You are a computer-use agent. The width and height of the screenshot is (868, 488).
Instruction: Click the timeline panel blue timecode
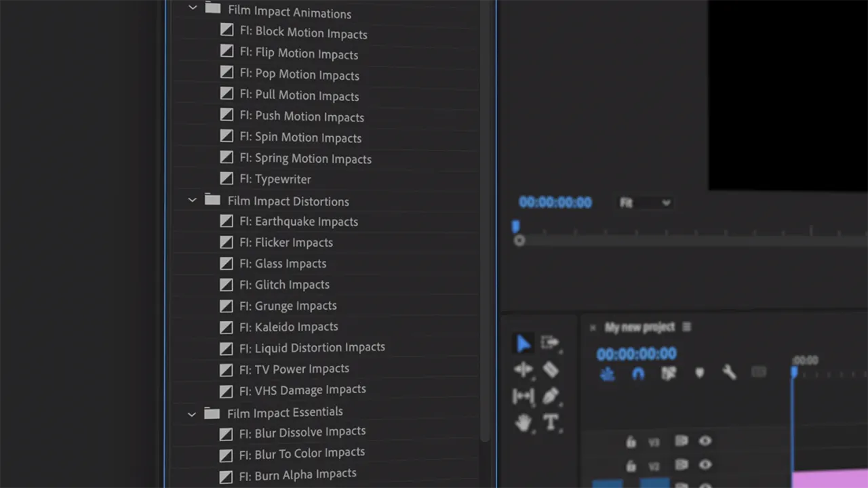point(636,354)
